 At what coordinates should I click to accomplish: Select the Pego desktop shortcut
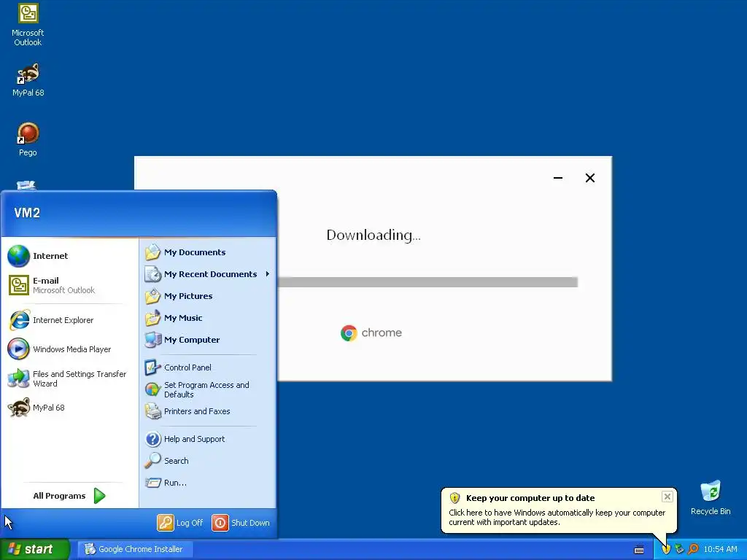[28, 139]
